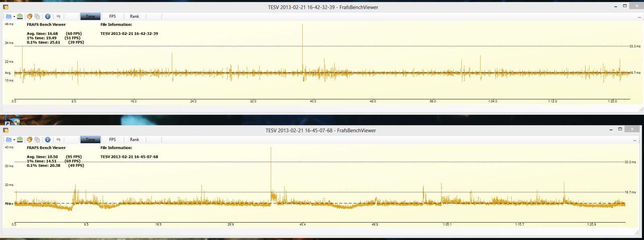644x240 pixels.
Task: Open the toolbar overflow menu in top window
Action: pos(639,17)
